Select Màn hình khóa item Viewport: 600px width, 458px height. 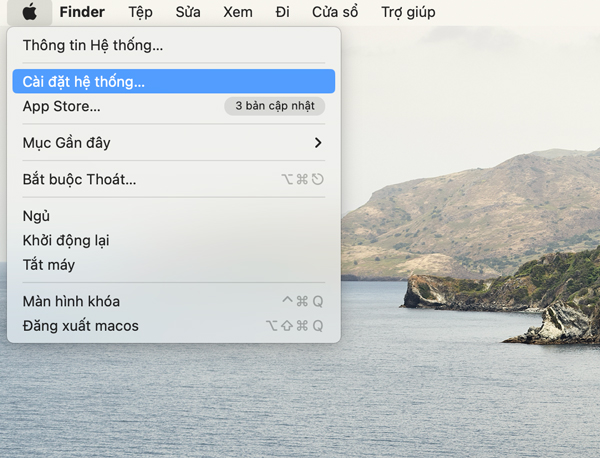(x=174, y=302)
